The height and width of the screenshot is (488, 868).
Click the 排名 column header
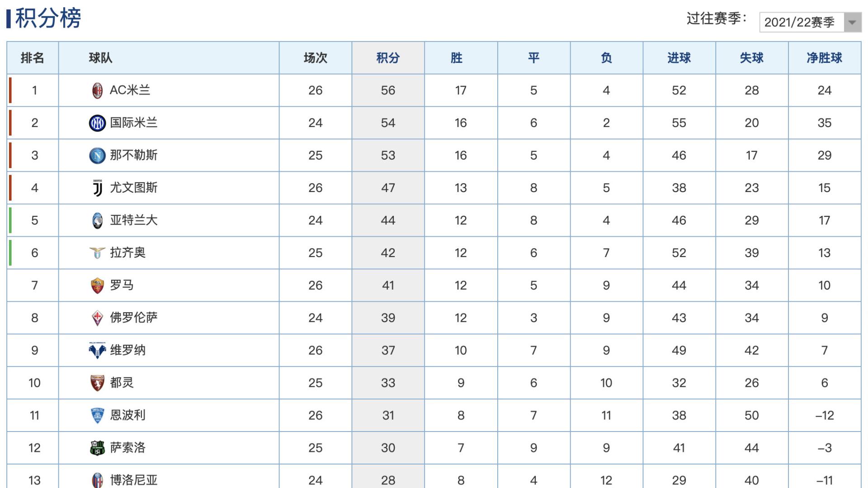tap(33, 58)
